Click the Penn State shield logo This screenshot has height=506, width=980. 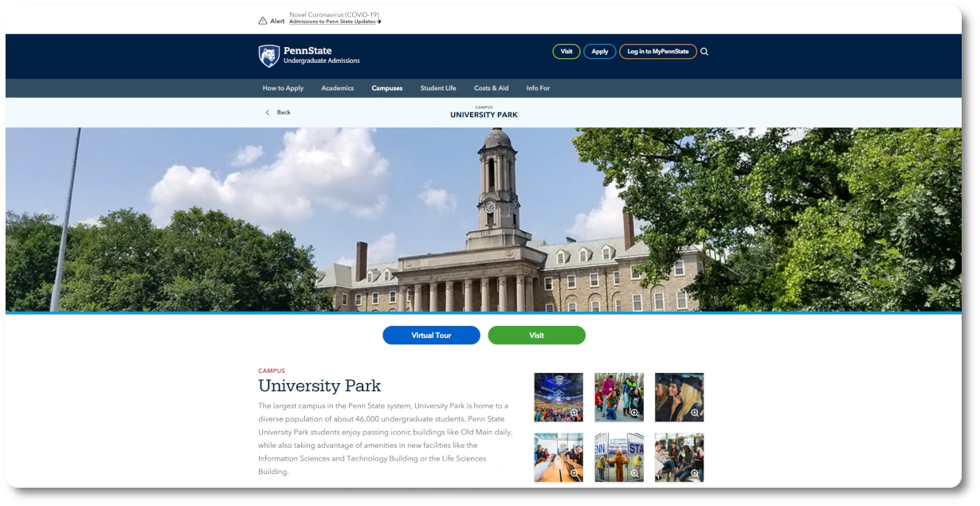click(x=269, y=56)
